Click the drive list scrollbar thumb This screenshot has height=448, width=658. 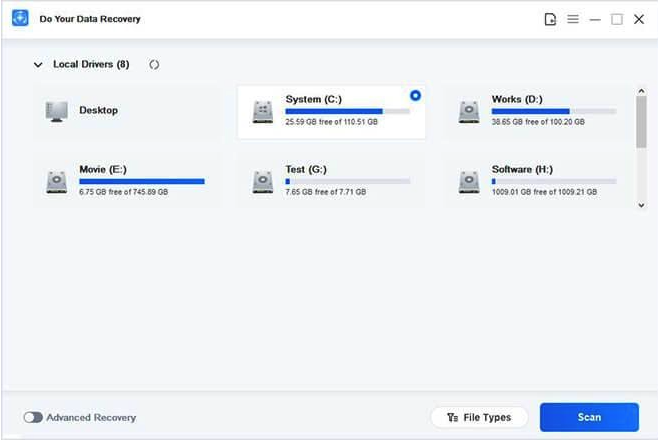[641, 122]
